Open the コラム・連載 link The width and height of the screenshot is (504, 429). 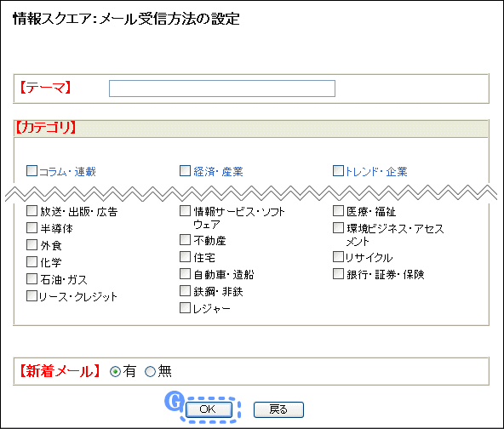(67, 172)
